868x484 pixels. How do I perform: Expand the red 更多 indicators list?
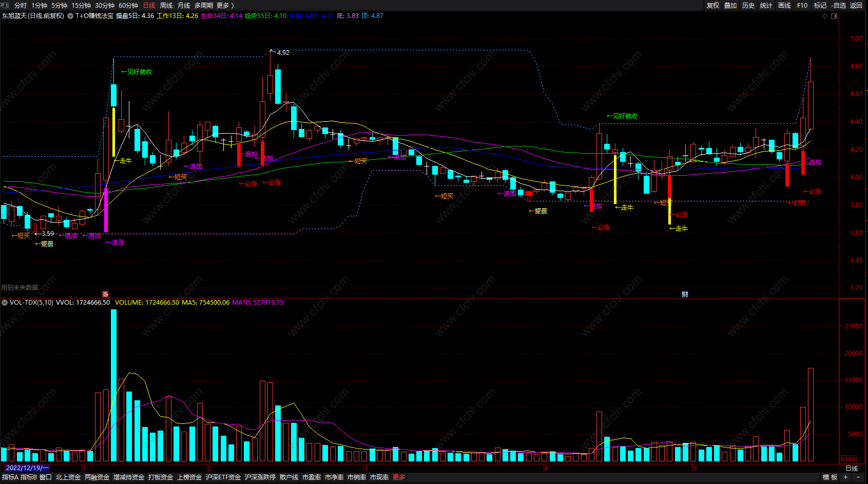pos(399,477)
